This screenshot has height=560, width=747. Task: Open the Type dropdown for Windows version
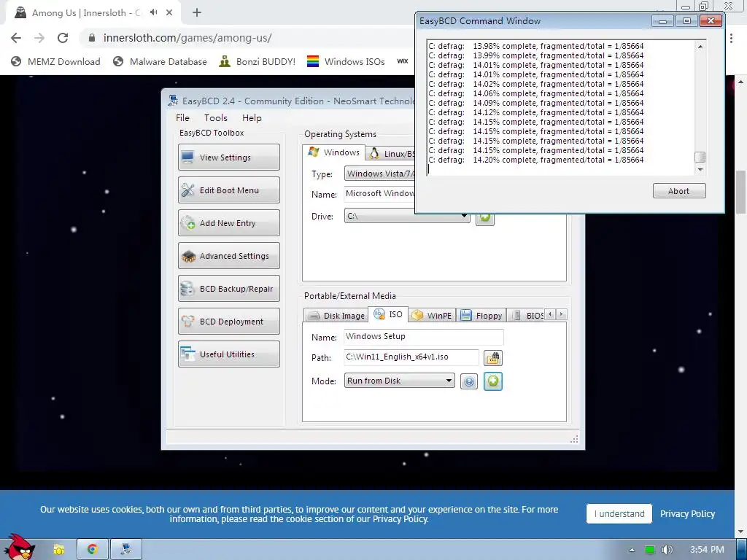click(379, 174)
